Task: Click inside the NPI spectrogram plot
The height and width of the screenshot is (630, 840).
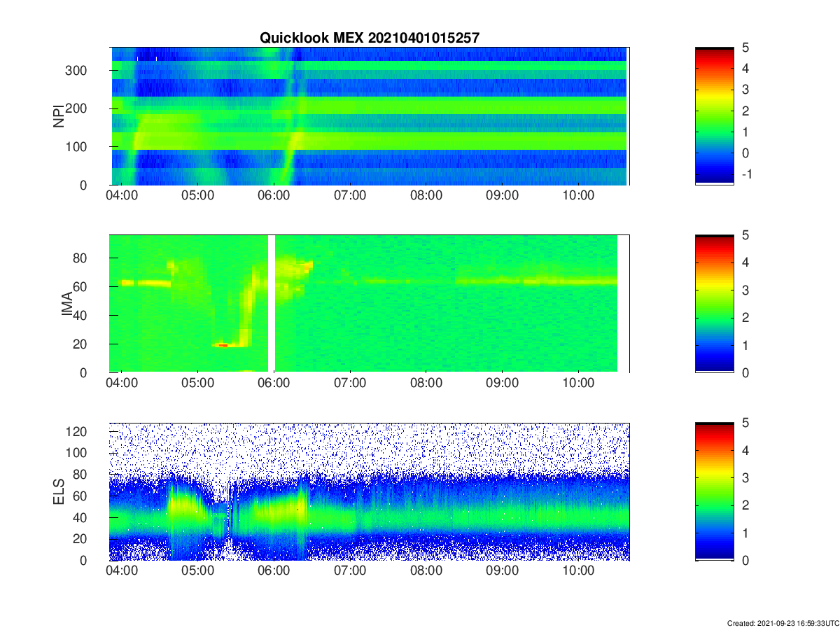Action: (x=370, y=116)
